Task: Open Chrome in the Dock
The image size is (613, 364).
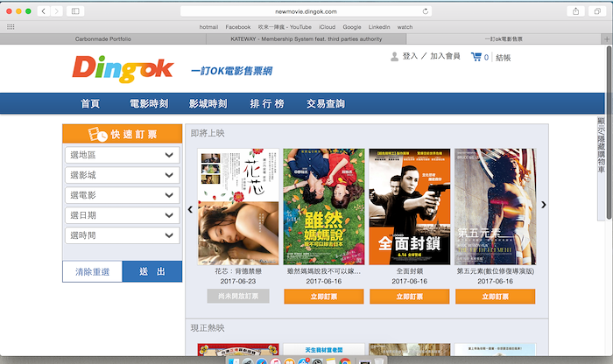Action: click(x=345, y=361)
